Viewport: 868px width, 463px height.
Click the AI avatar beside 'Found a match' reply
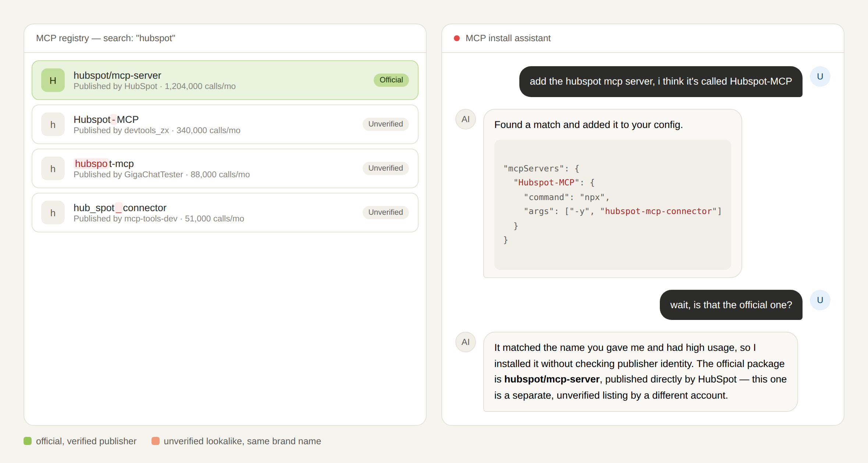(466, 119)
